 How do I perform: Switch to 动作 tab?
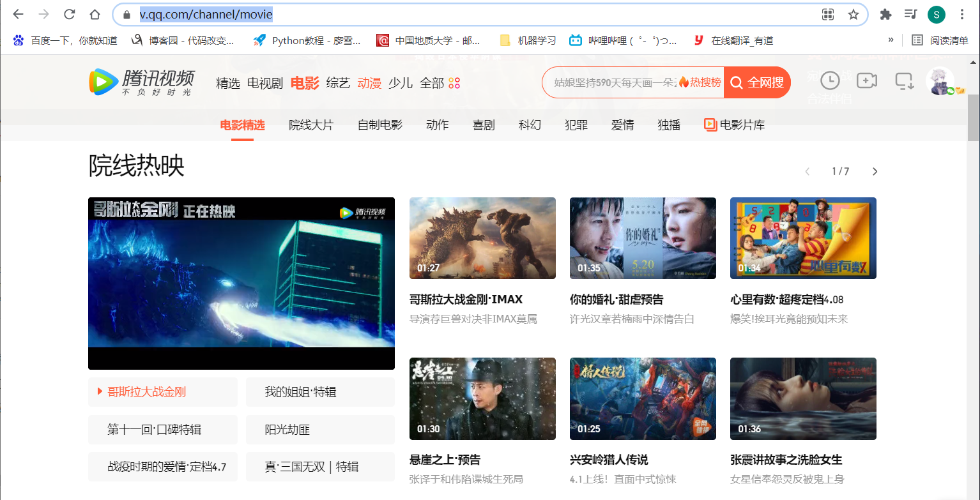pyautogui.click(x=438, y=125)
